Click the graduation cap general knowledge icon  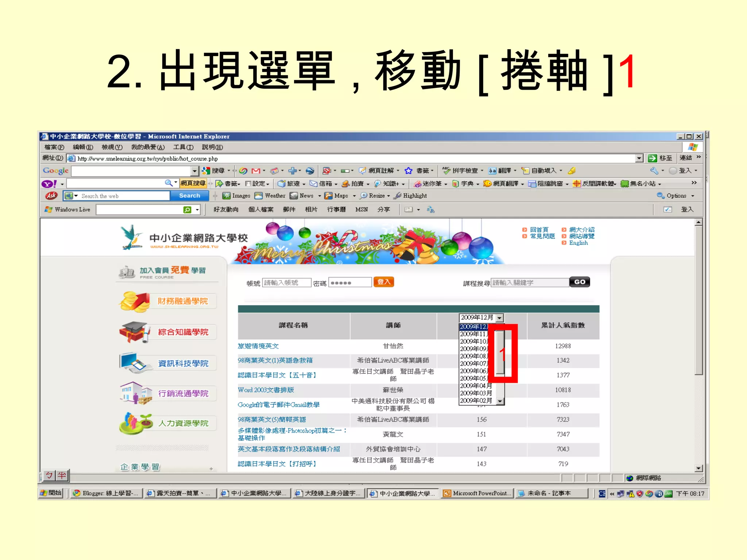[134, 332]
